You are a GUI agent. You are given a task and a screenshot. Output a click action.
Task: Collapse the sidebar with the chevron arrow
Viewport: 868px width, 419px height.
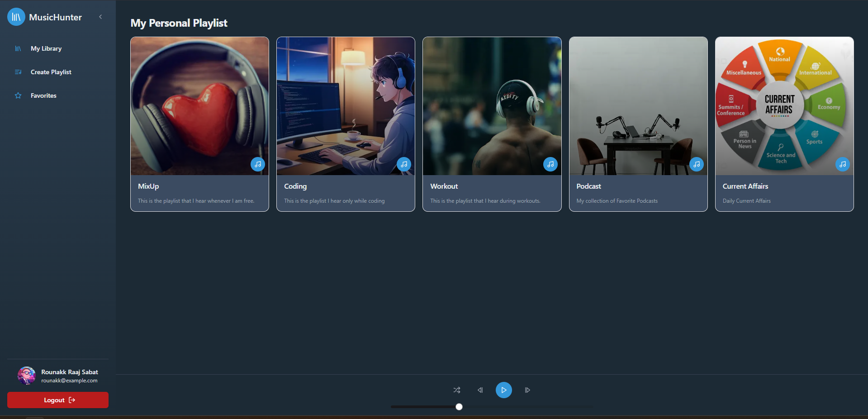pyautogui.click(x=100, y=17)
